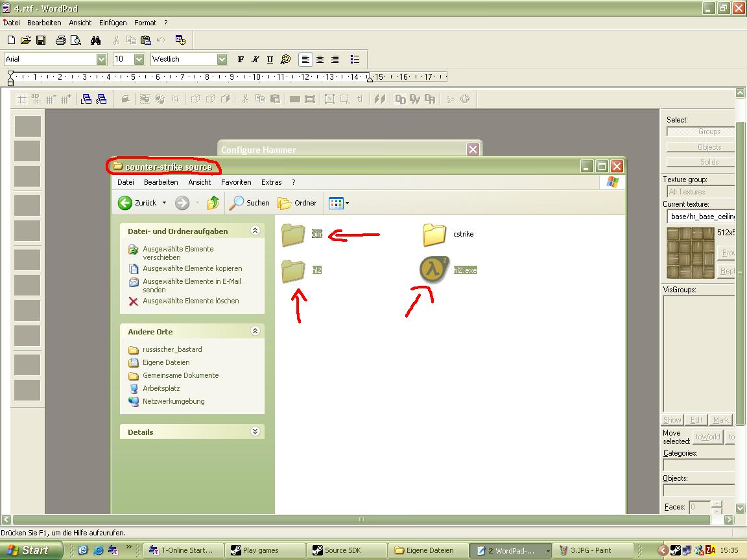Click the Hammer Save window state icon
This screenshot has height=560, width=747.
click(x=101, y=99)
